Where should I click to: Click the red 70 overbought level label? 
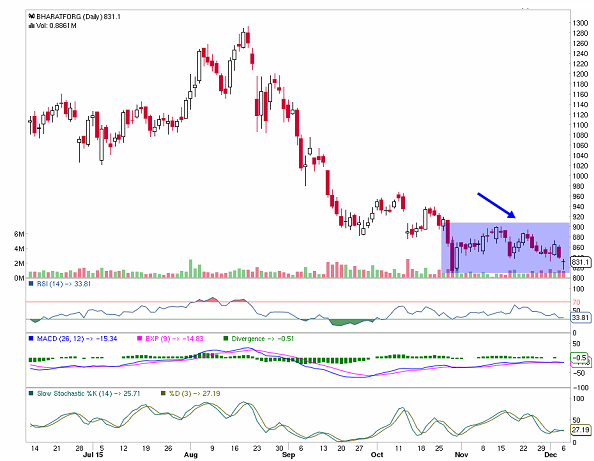pos(576,302)
